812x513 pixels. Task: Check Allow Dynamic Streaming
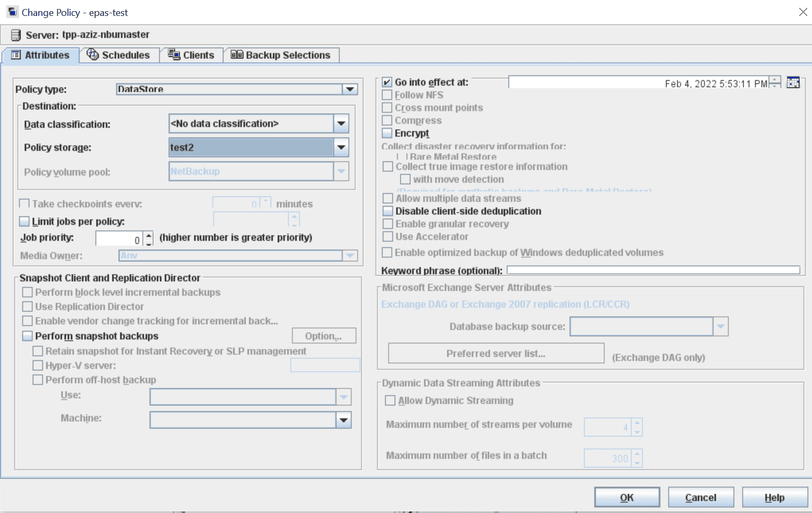(390, 400)
